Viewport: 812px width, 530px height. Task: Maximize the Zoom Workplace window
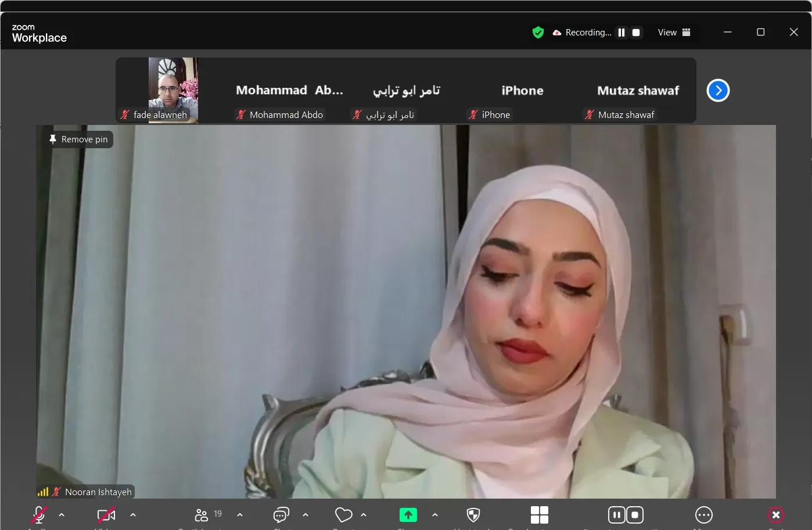(761, 32)
